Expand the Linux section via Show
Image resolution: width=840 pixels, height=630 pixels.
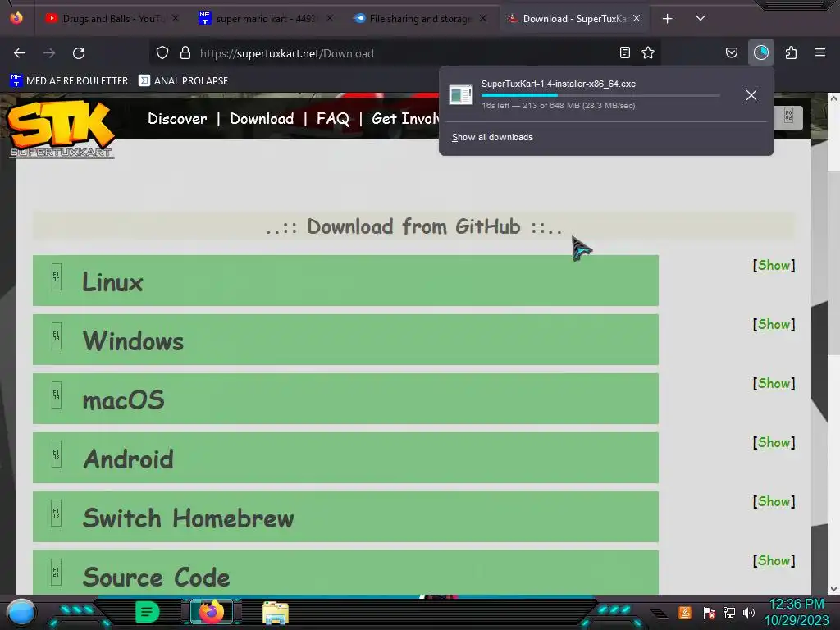click(x=774, y=265)
